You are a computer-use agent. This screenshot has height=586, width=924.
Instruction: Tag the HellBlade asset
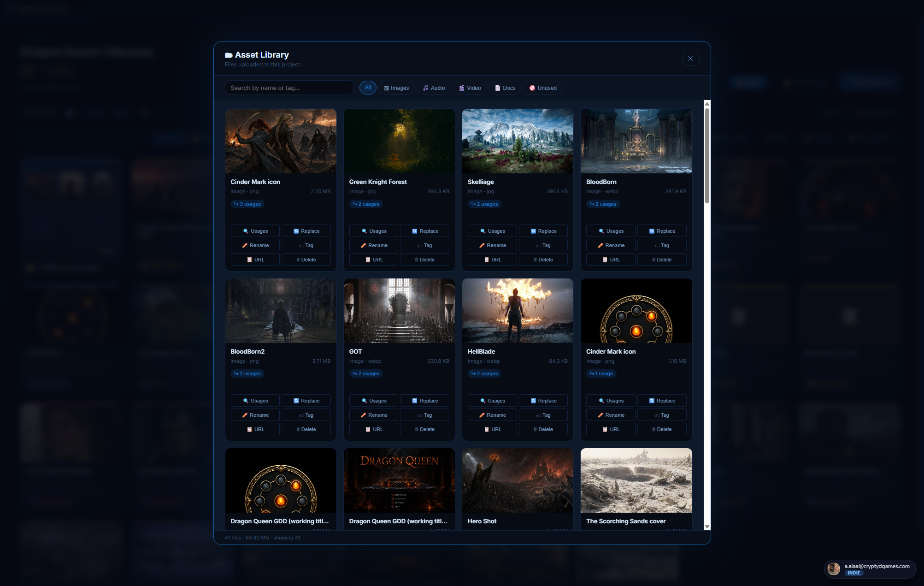tap(543, 415)
